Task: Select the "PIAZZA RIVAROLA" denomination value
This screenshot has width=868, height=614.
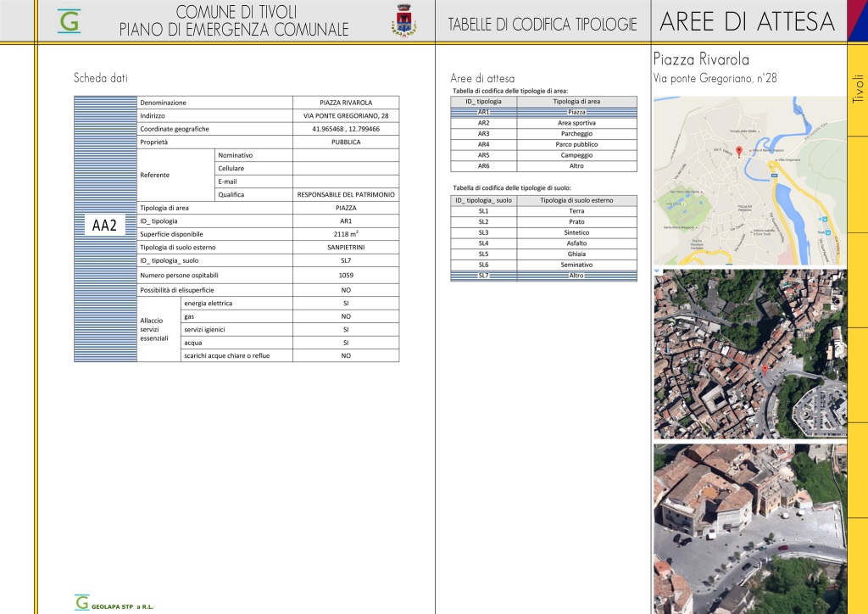Action: click(x=346, y=103)
